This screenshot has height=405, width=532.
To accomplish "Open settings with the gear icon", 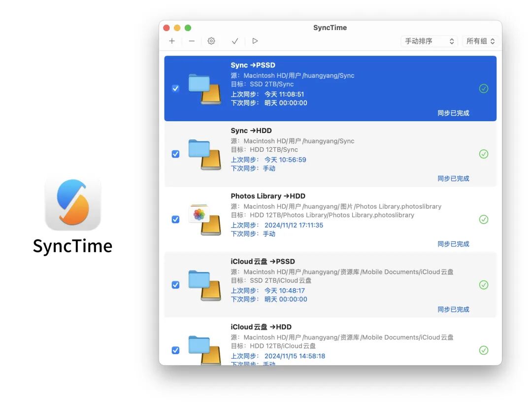I will [x=211, y=41].
